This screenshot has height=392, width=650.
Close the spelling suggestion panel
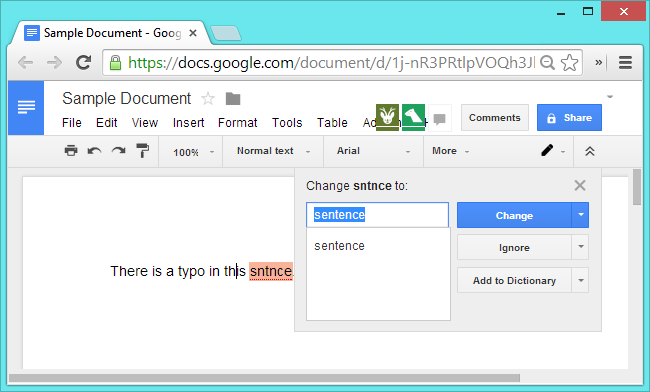point(580,185)
